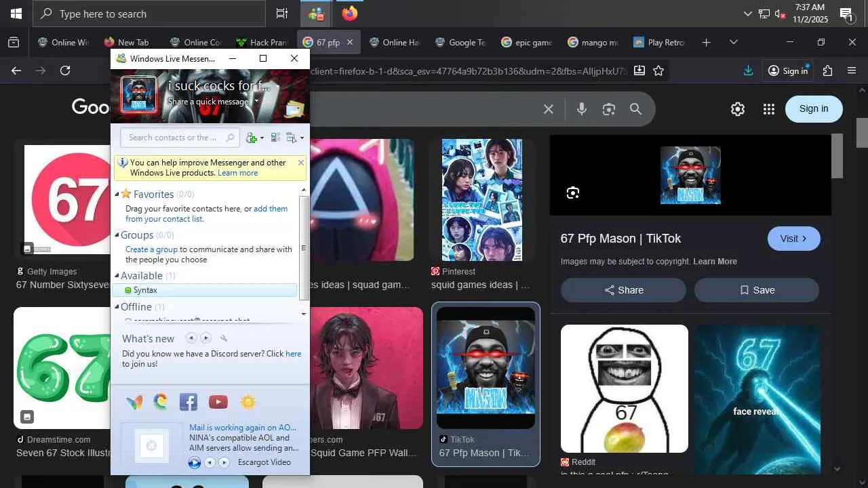Image resolution: width=868 pixels, height=488 pixels.
Task: Switch to the mango browser tab
Action: pos(594,42)
